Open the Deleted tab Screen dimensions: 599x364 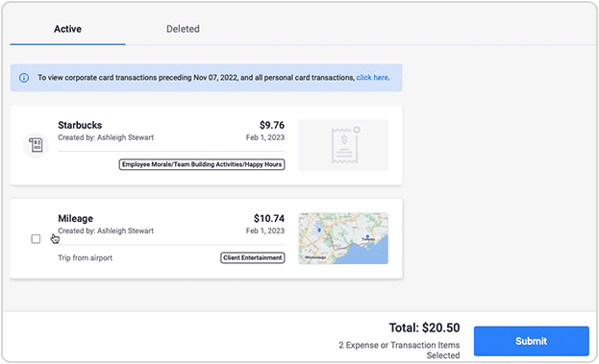[183, 29]
